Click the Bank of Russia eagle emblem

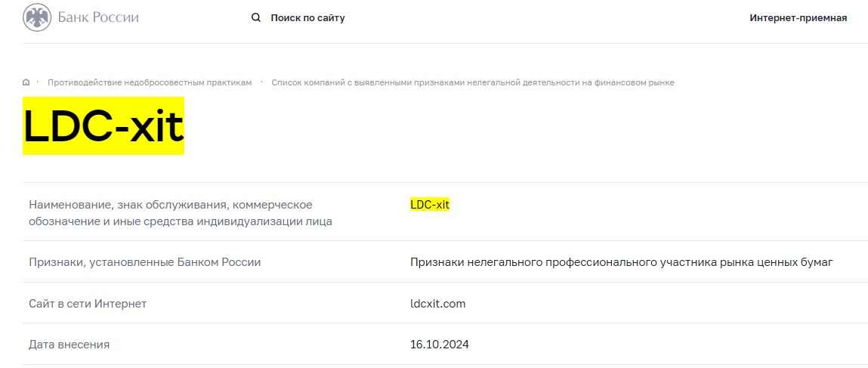[x=37, y=17]
